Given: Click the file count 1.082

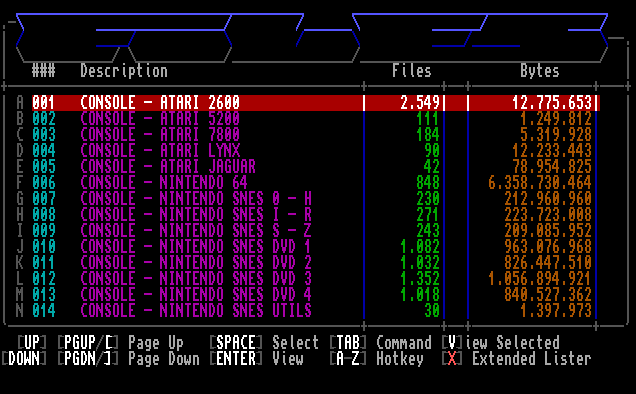Looking at the screenshot, I should click(x=420, y=247).
